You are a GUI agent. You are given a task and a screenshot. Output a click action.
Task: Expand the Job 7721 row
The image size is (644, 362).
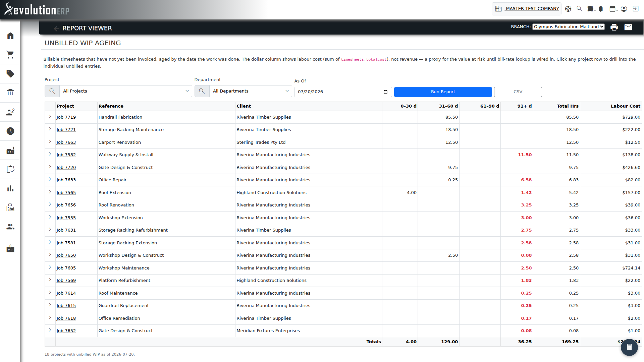pyautogui.click(x=50, y=129)
